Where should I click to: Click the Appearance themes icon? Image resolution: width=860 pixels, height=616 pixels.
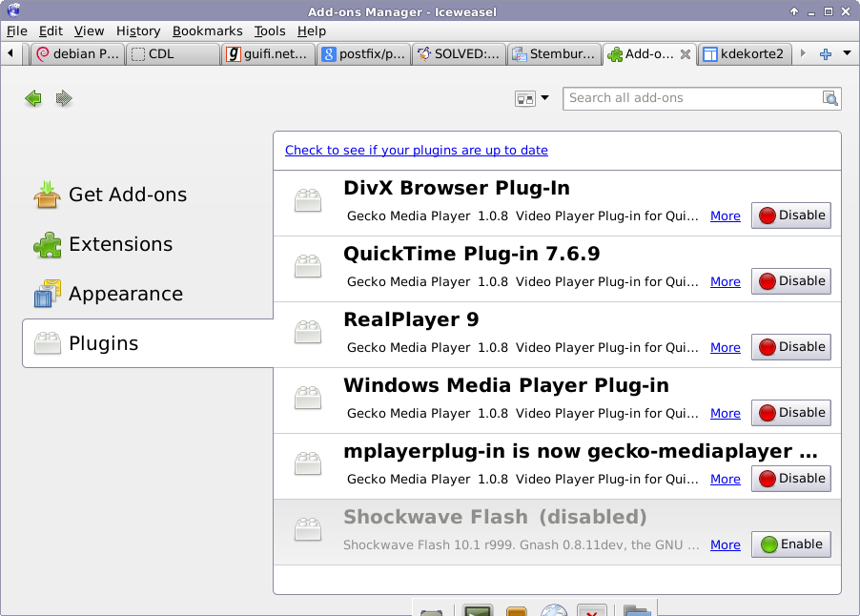(47, 294)
